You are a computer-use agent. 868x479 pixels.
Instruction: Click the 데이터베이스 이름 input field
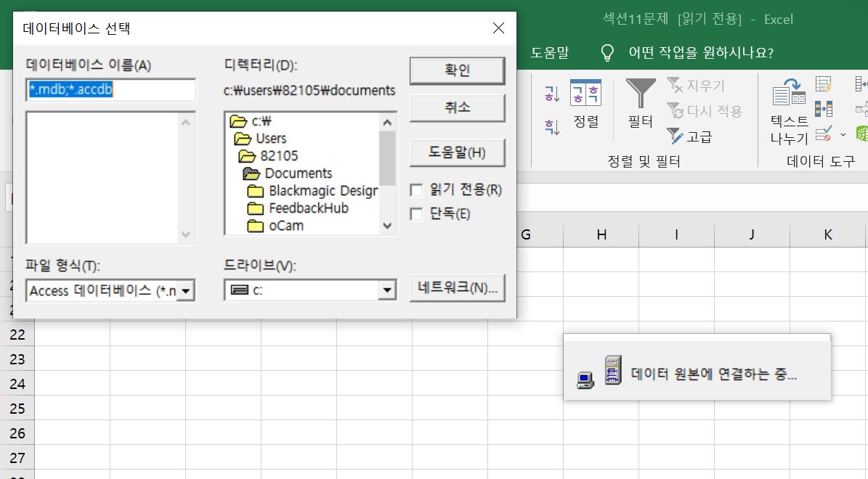[110, 90]
